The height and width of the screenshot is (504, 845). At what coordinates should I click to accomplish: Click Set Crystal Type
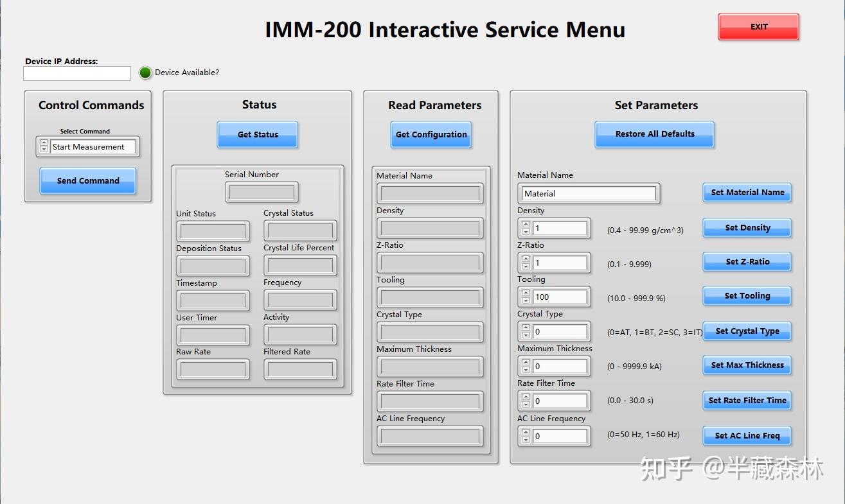click(747, 331)
